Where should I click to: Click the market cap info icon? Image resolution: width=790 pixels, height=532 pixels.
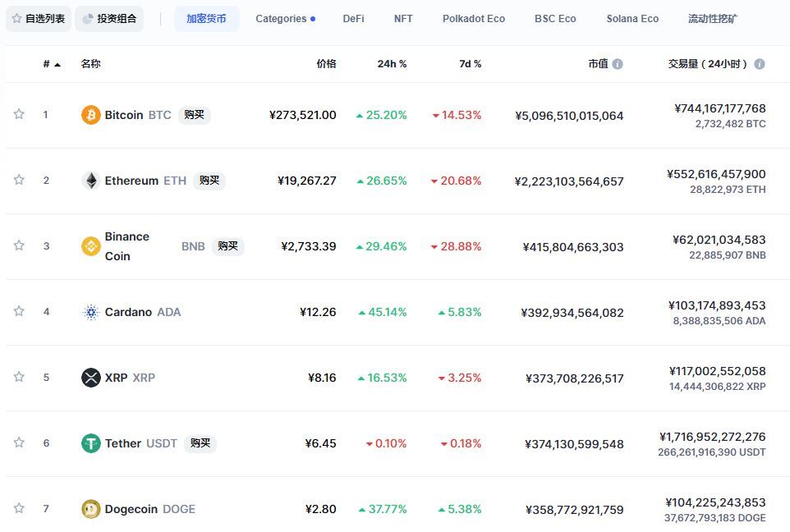pos(618,64)
